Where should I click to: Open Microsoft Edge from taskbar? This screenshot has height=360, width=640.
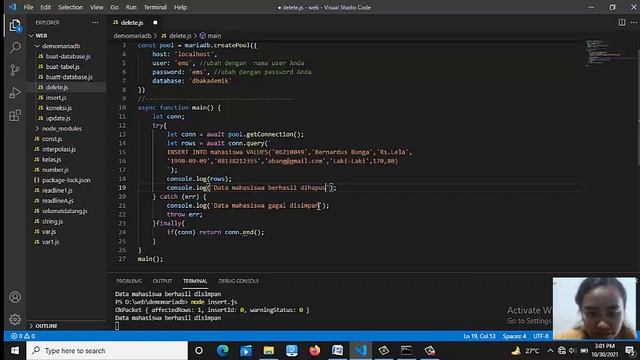pos(222,351)
